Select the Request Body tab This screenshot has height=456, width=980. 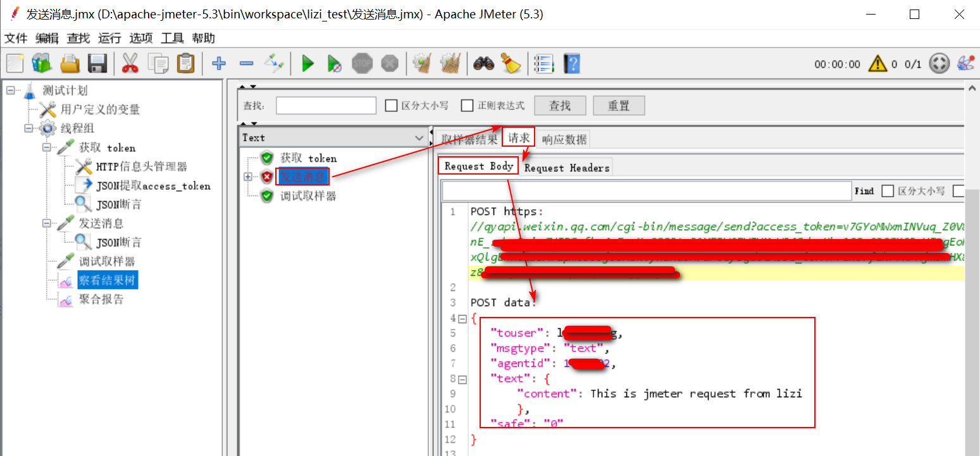(x=479, y=166)
